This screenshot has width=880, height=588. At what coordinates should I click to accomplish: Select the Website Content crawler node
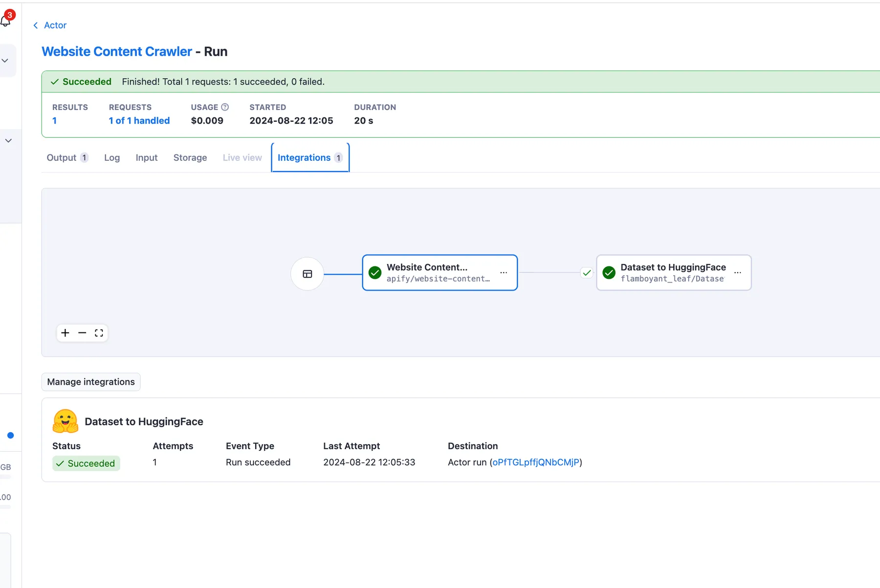[x=440, y=273]
